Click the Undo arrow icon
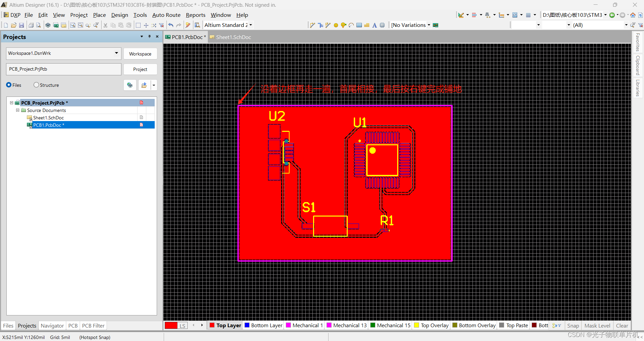The height and width of the screenshot is (341, 644). coord(171,25)
